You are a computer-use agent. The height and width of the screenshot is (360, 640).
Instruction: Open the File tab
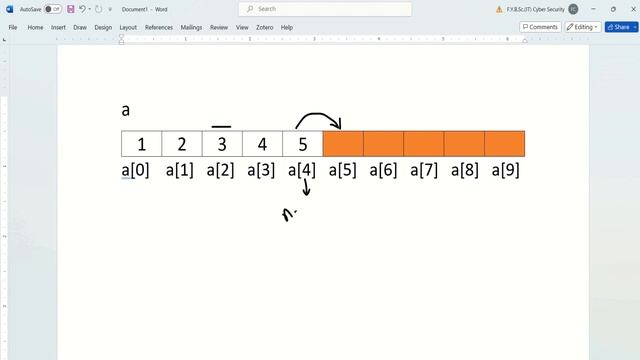[x=13, y=27]
